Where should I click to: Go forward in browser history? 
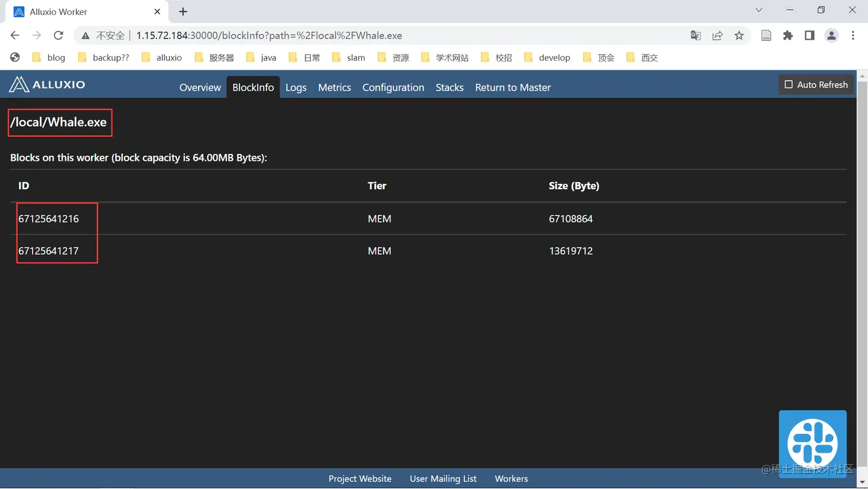pos(37,36)
